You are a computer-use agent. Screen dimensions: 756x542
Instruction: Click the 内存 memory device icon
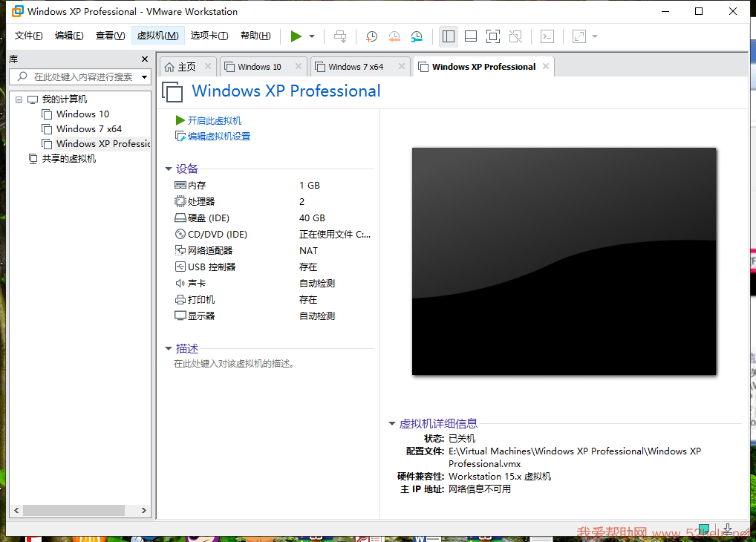[180, 185]
